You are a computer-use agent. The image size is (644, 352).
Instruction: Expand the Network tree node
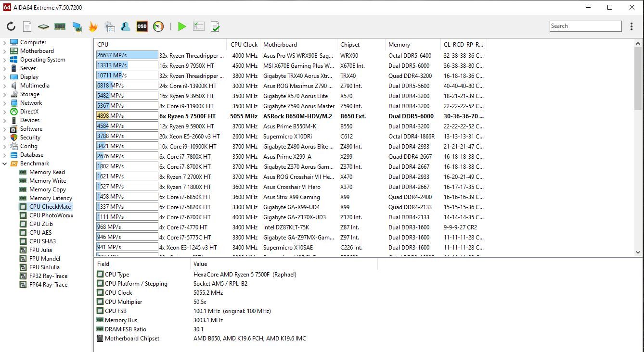(5, 103)
